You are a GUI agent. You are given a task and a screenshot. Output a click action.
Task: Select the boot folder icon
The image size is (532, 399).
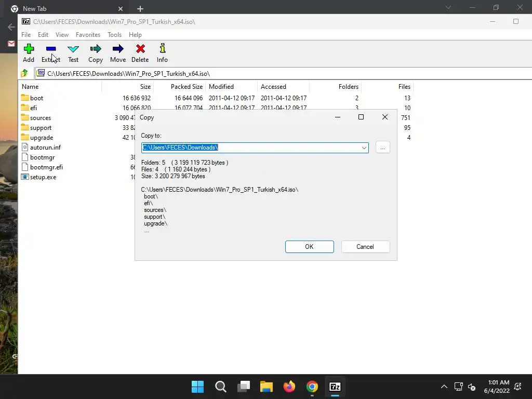(25, 98)
